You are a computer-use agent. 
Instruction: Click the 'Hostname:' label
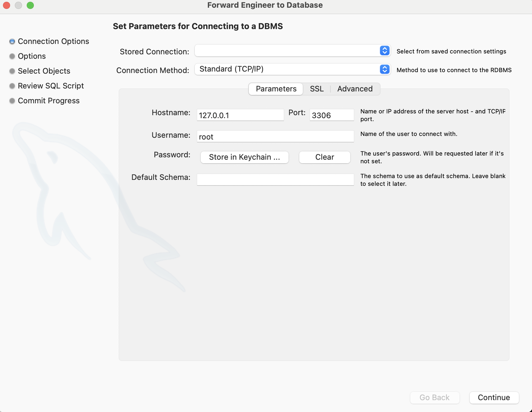pos(171,112)
